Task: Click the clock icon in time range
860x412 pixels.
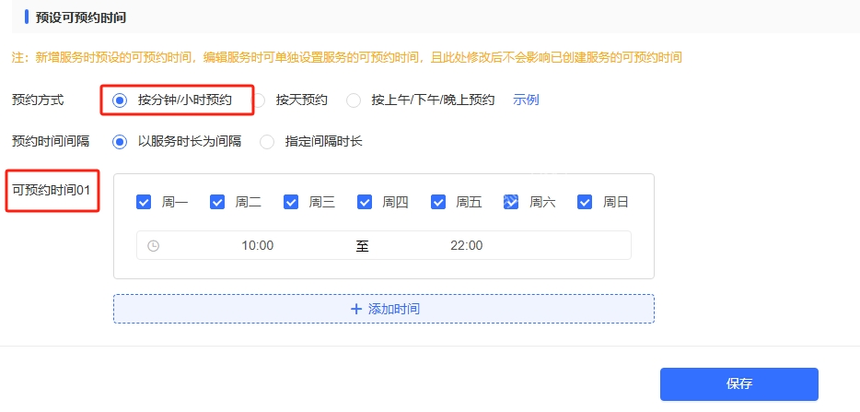Action: pos(153,246)
